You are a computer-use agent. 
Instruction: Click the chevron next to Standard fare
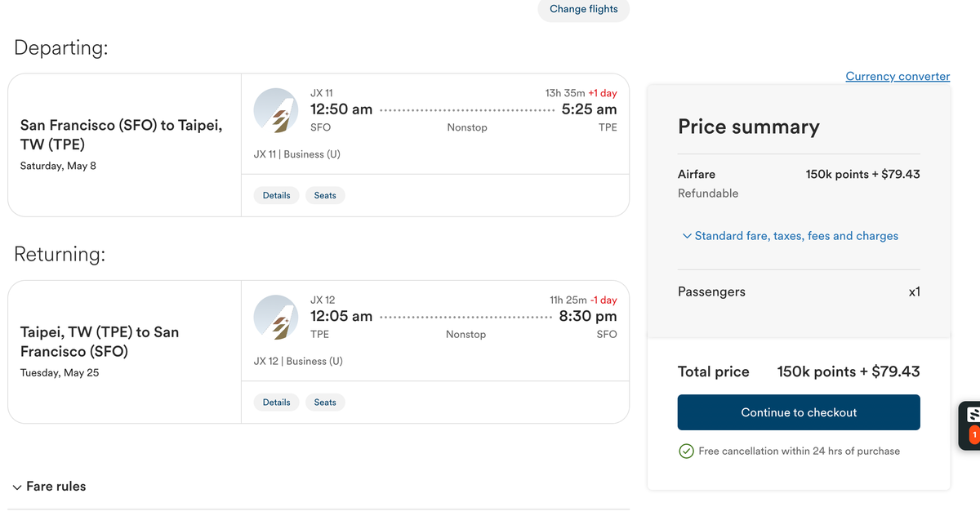tap(687, 236)
